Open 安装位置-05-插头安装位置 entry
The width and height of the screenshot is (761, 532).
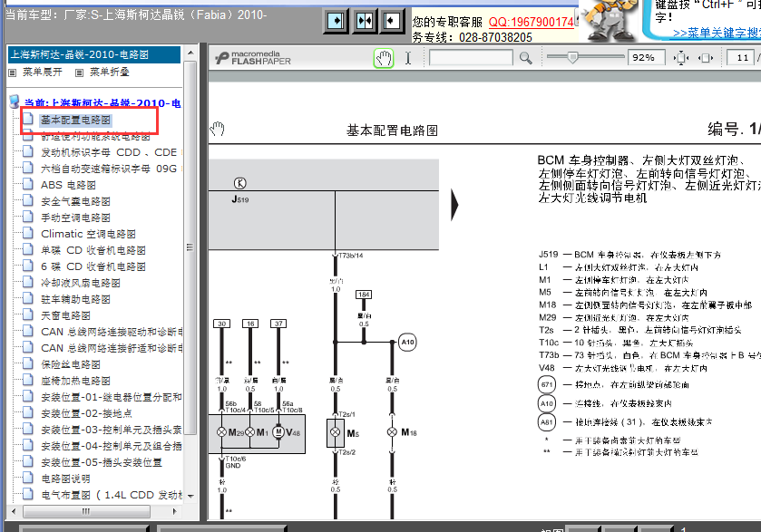click(x=102, y=462)
